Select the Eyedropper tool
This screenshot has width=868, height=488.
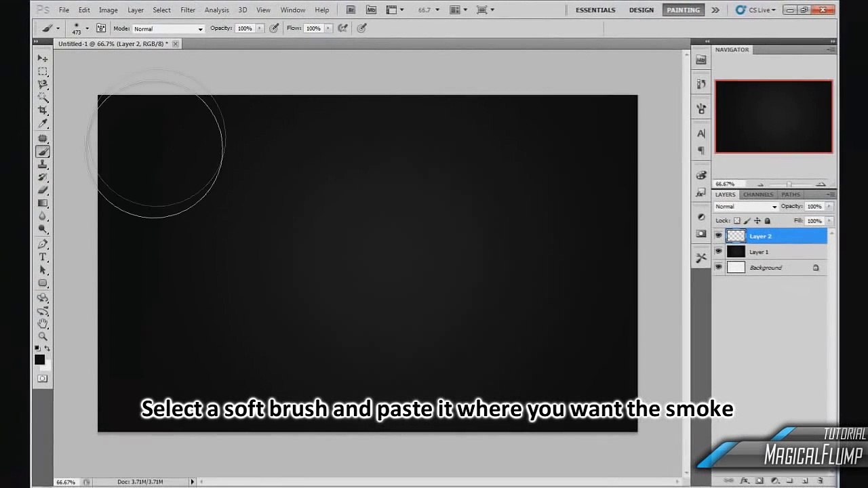[x=43, y=123]
